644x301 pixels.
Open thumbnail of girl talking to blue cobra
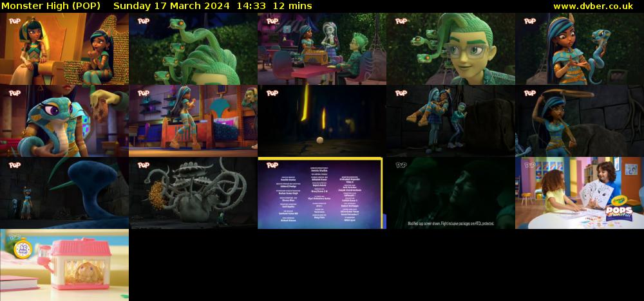(x=580, y=49)
